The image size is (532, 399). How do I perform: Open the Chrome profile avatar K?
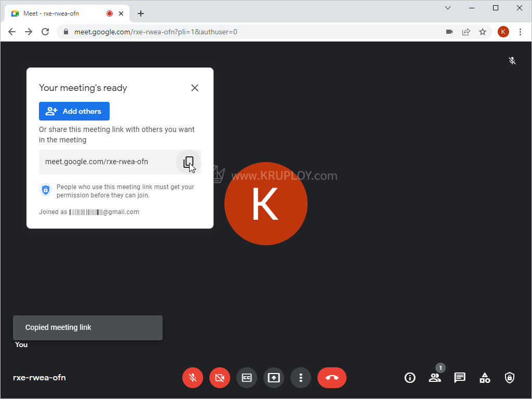click(x=503, y=32)
